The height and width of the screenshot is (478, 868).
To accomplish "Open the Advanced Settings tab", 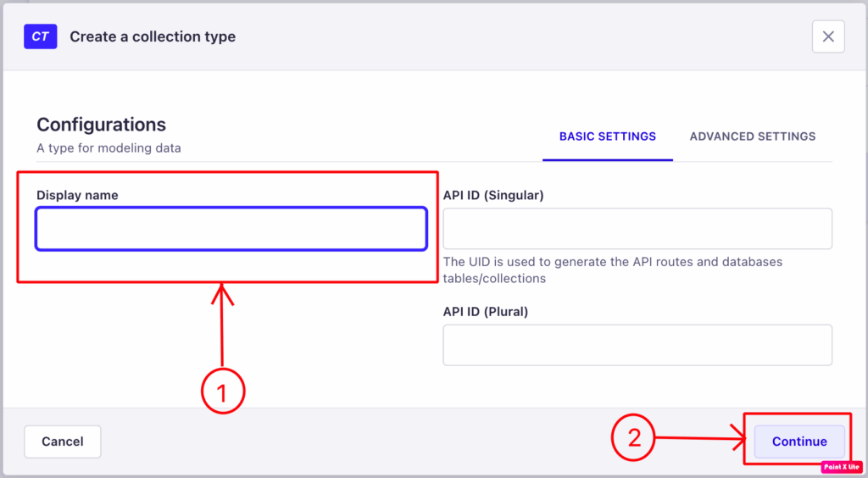I will pos(753,136).
